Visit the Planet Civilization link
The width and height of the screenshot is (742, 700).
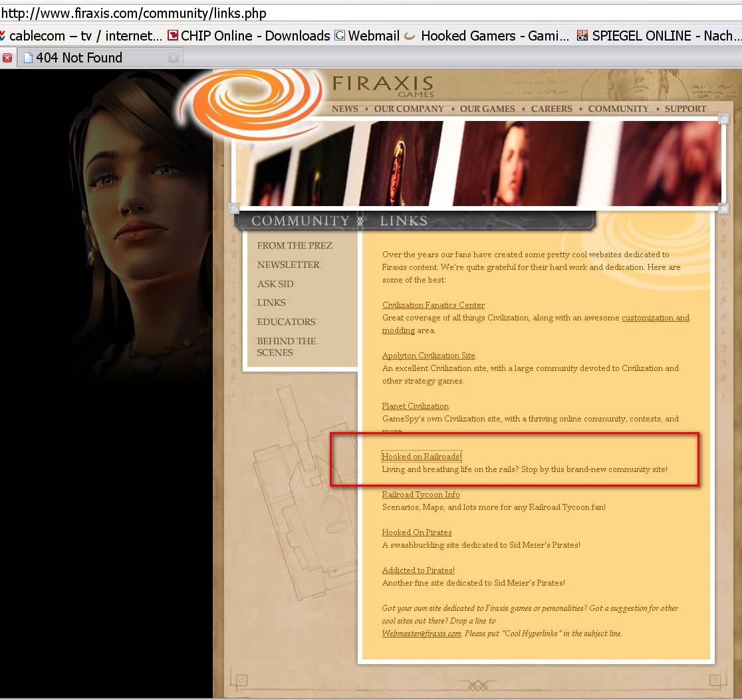coord(415,406)
